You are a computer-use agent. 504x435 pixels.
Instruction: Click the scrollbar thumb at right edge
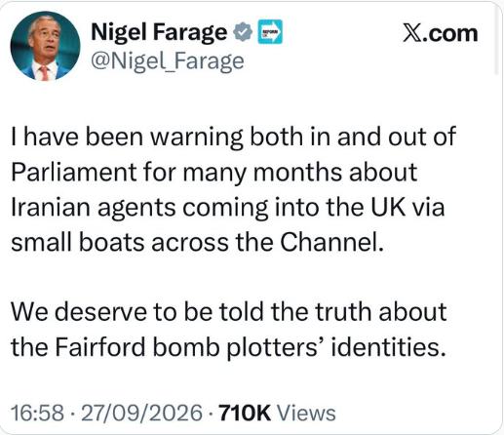pyautogui.click(x=496, y=39)
